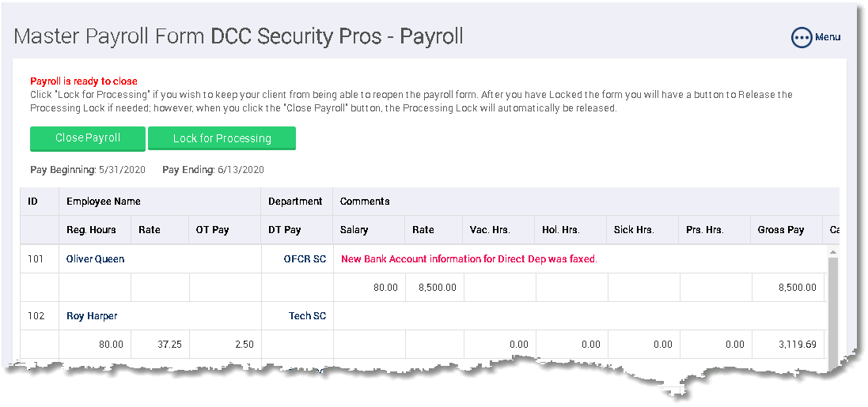Screen dimensions: 868x407
Task: Open employee Oliver Queen link
Action: (95, 258)
